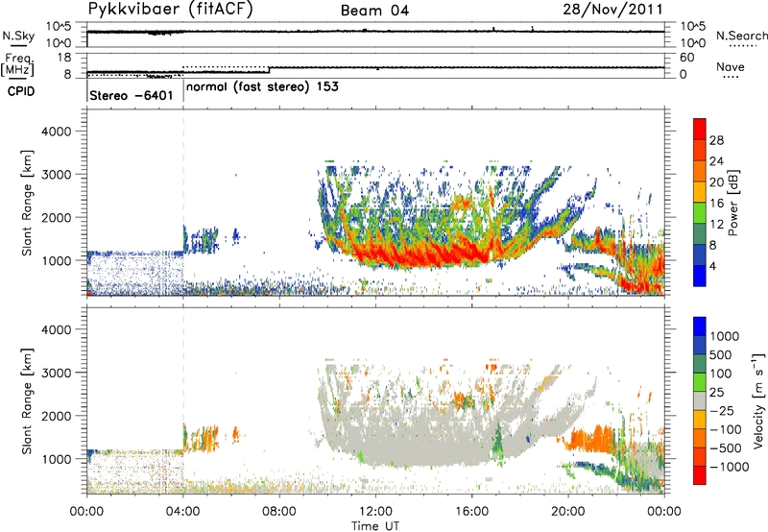
Task: Click the 'Stereo -6401' CPID annotation
Action: tap(132, 95)
